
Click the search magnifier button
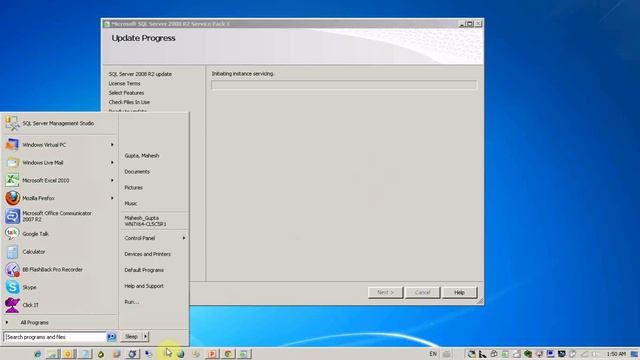pos(111,337)
